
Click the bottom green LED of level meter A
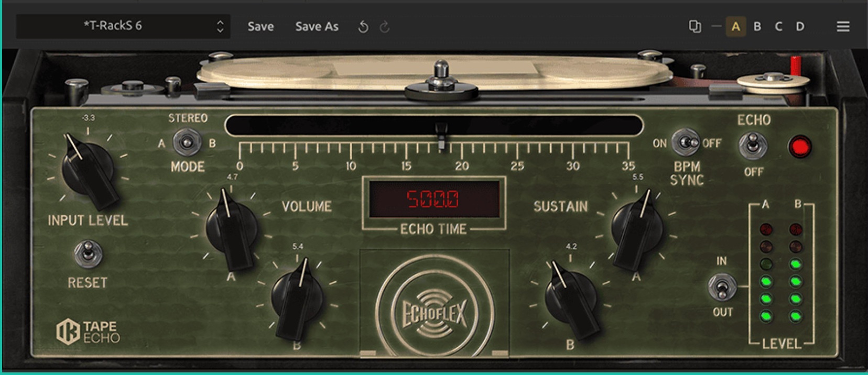(766, 316)
